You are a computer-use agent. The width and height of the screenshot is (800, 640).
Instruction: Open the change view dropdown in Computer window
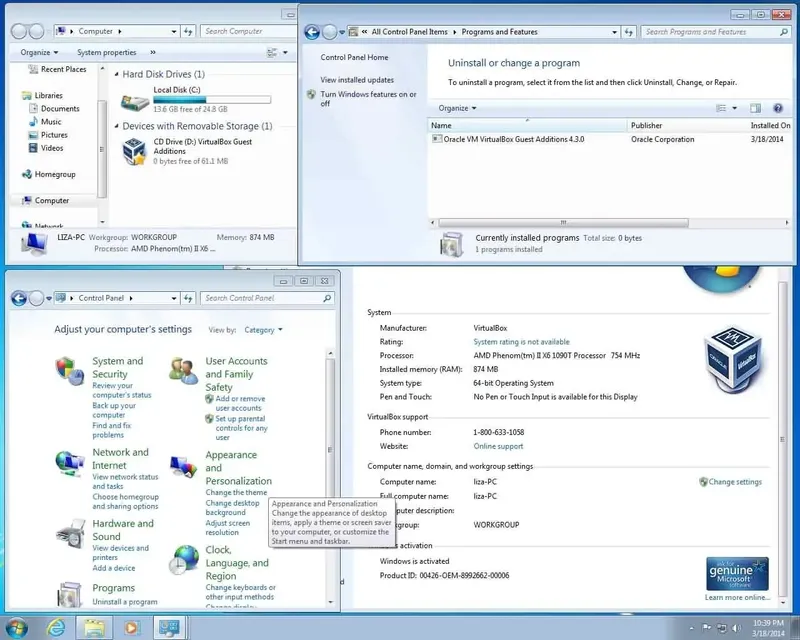[x=285, y=52]
